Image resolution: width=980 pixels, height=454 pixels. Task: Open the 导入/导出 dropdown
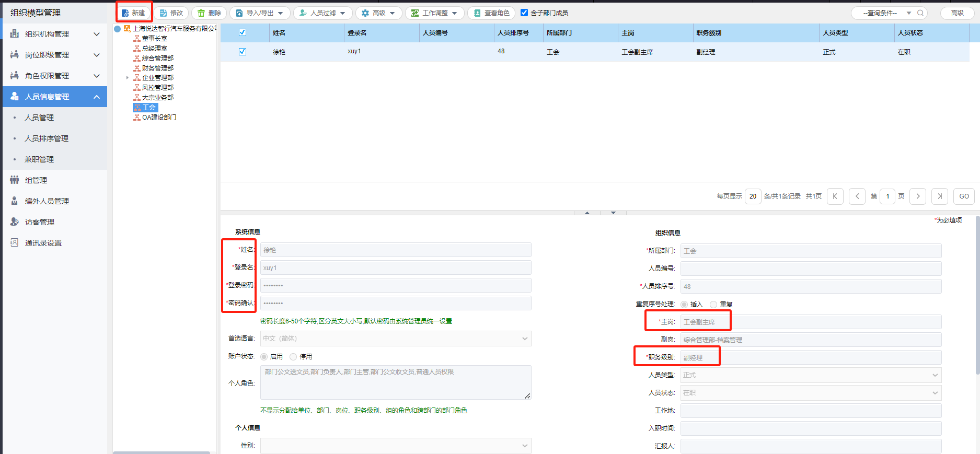[x=260, y=13]
